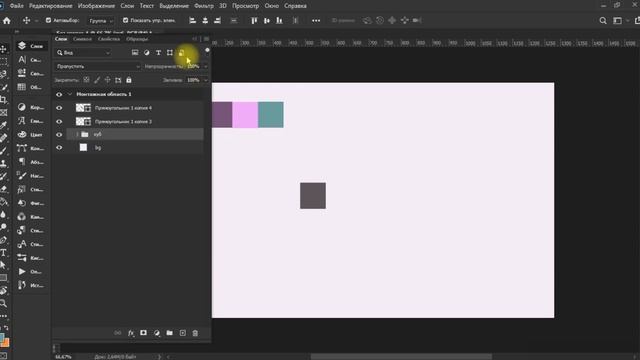
Task: Click the Home icon in options bar
Action: click(7, 20)
